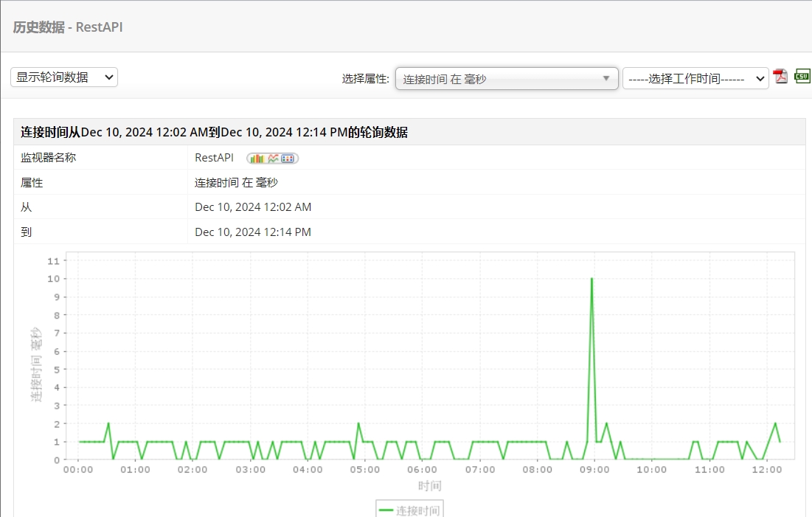Click the 连接时间 在 毫秒 value in the 属性 row
This screenshot has width=812, height=517.
click(x=236, y=182)
